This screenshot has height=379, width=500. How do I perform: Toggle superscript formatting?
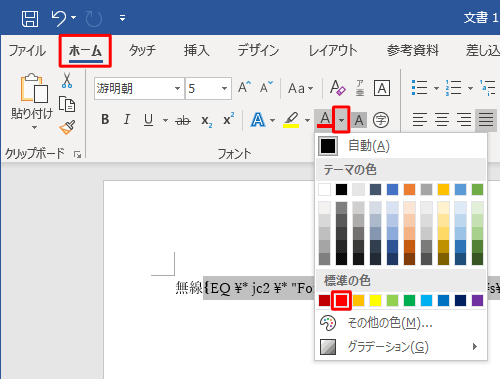[229, 119]
